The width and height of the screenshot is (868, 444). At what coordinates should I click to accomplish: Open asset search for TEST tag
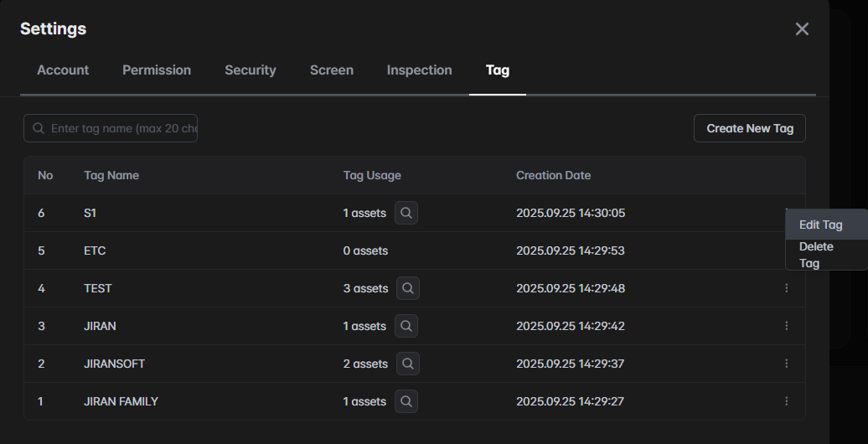[407, 288]
